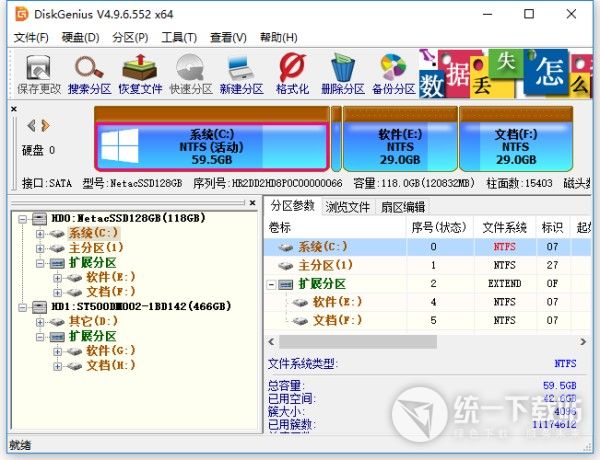The image size is (600, 460).
Task: Open the 查看(V) menu
Action: point(228,38)
